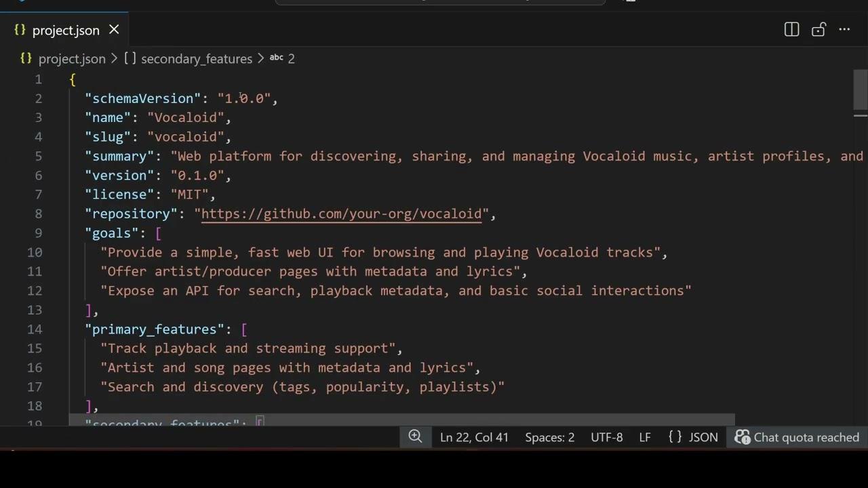Click the "goals" key
The width and height of the screenshot is (868, 488).
tap(112, 233)
